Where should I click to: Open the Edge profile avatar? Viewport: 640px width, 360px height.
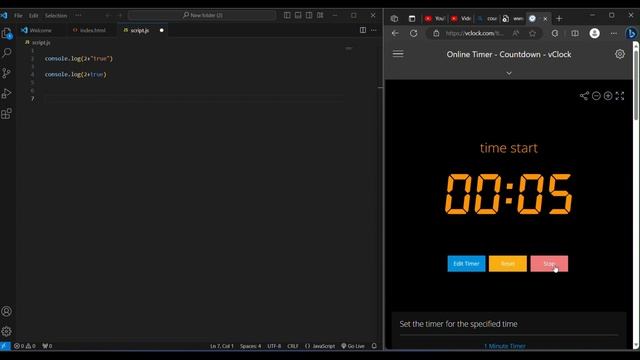(x=594, y=33)
